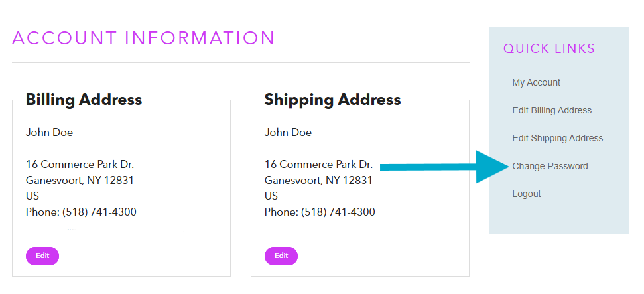Screen dimensions: 644x294
Task: Log out using the Logout link
Action: point(526,194)
